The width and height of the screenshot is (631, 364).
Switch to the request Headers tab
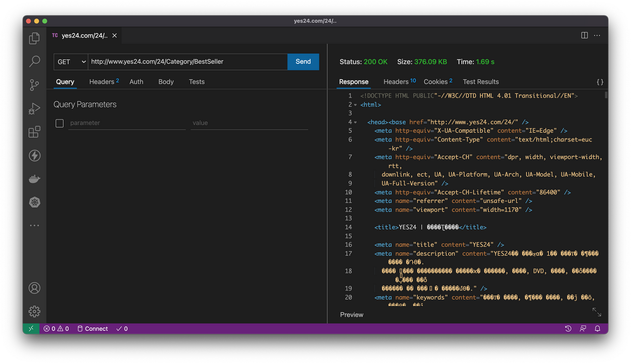pyautogui.click(x=104, y=82)
